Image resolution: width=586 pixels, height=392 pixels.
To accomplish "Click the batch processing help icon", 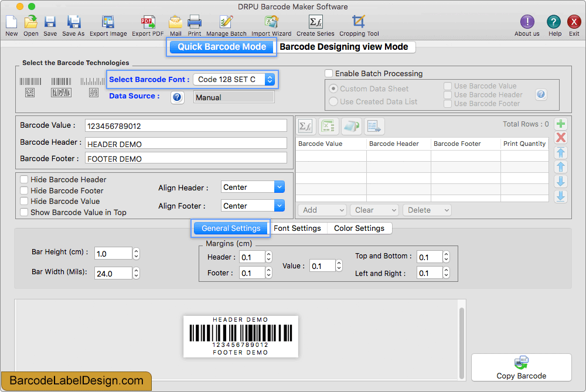I will point(541,94).
